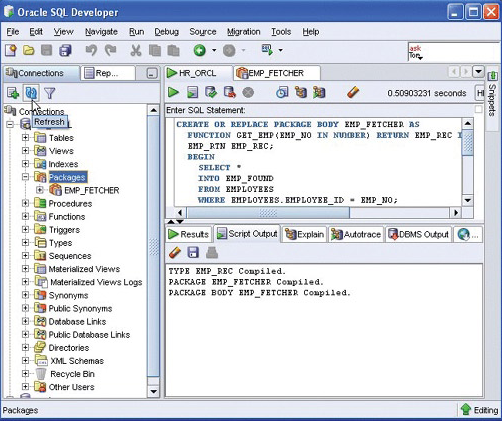
Task: Expand the Procedures node
Action: point(25,203)
